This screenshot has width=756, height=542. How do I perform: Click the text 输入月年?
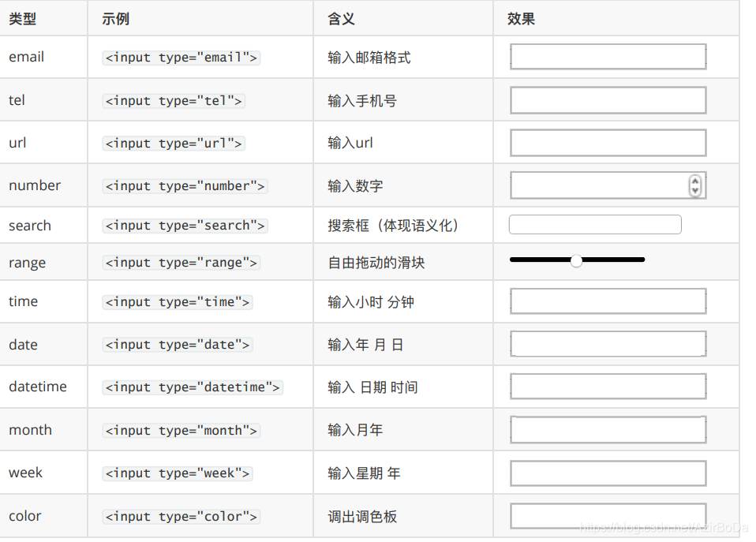click(x=355, y=430)
